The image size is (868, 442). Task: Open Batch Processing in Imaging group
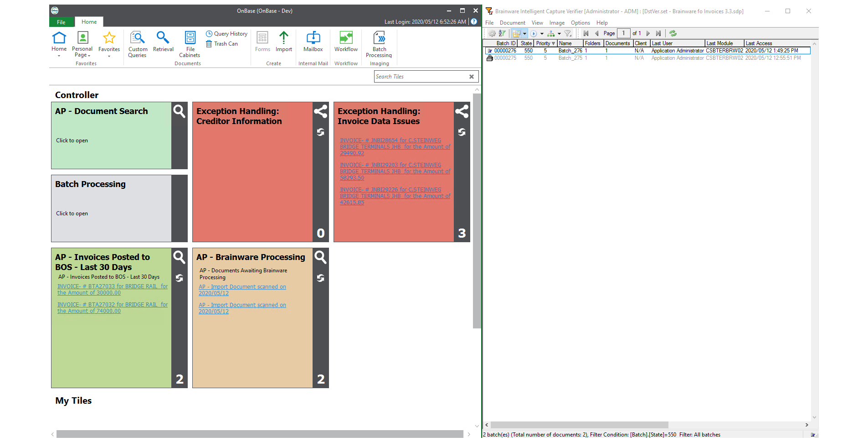coord(379,44)
